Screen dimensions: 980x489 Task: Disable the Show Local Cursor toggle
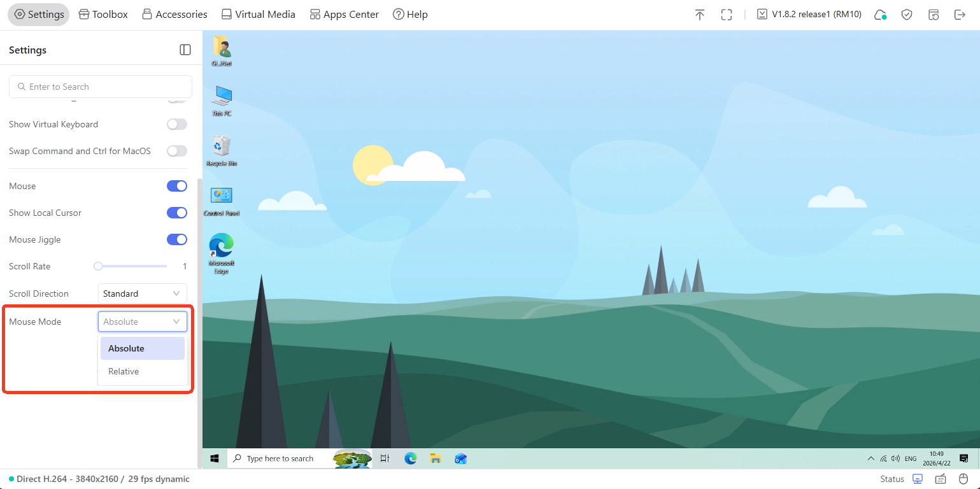tap(177, 213)
